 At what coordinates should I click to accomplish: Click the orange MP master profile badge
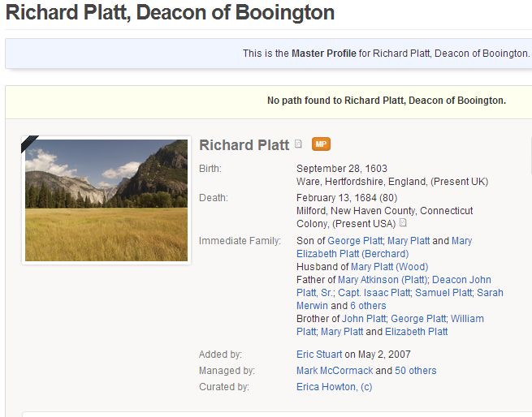click(321, 144)
